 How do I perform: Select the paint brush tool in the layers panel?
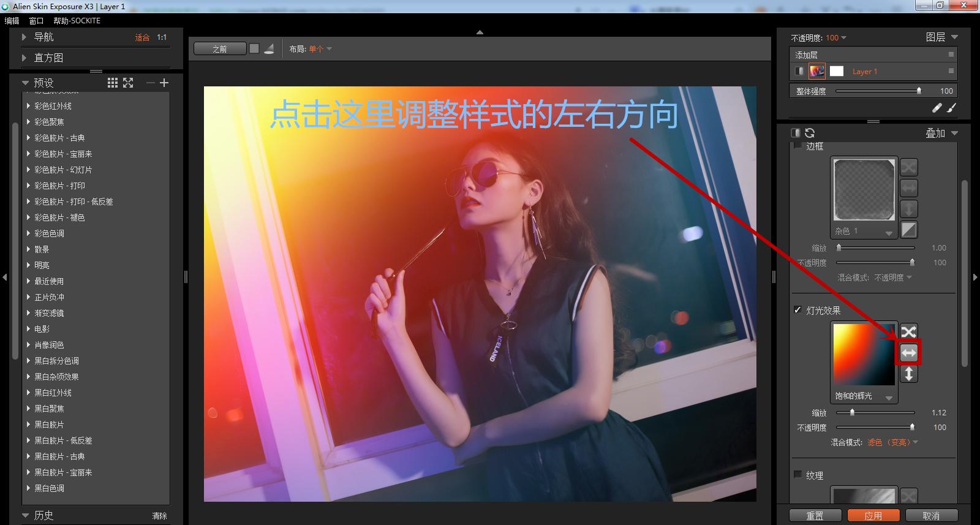pyautogui.click(x=951, y=108)
